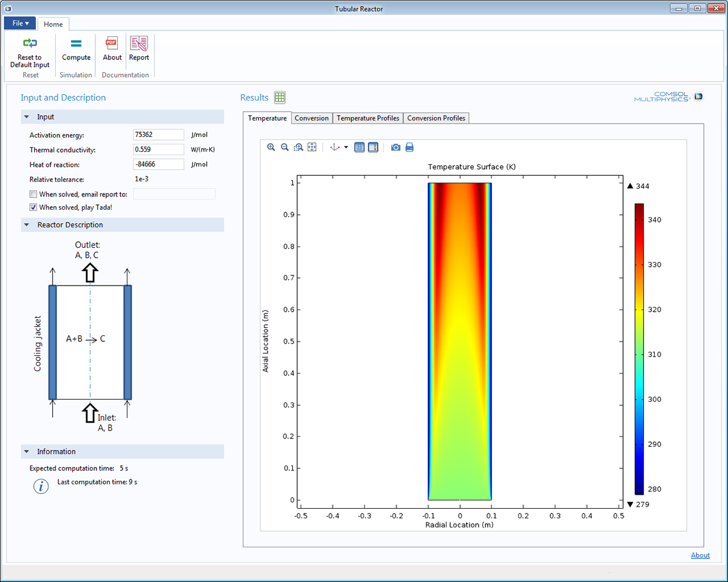This screenshot has height=582, width=728.
Task: Uncheck the play Tada checkbox
Action: pos(33,207)
